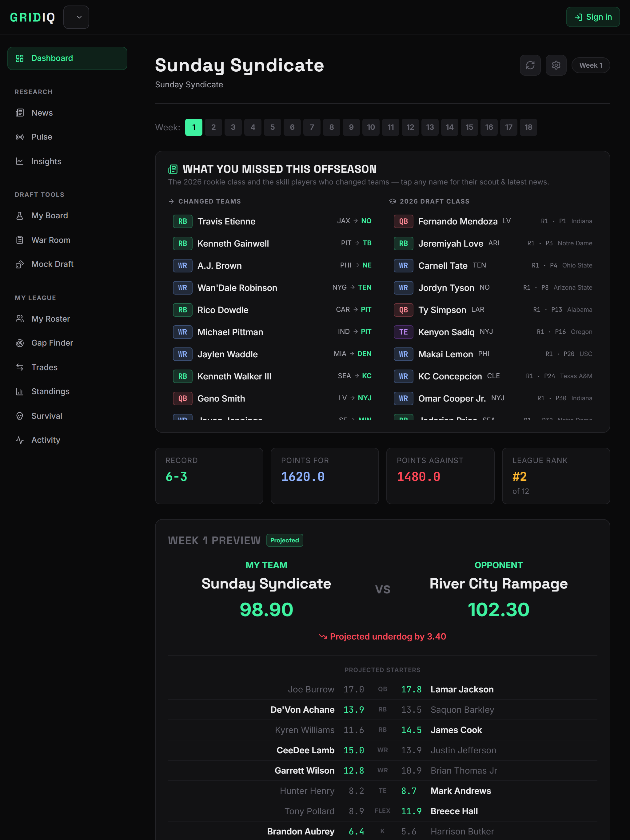Select week 16 in week picker
630x840 pixels.
coord(489,127)
